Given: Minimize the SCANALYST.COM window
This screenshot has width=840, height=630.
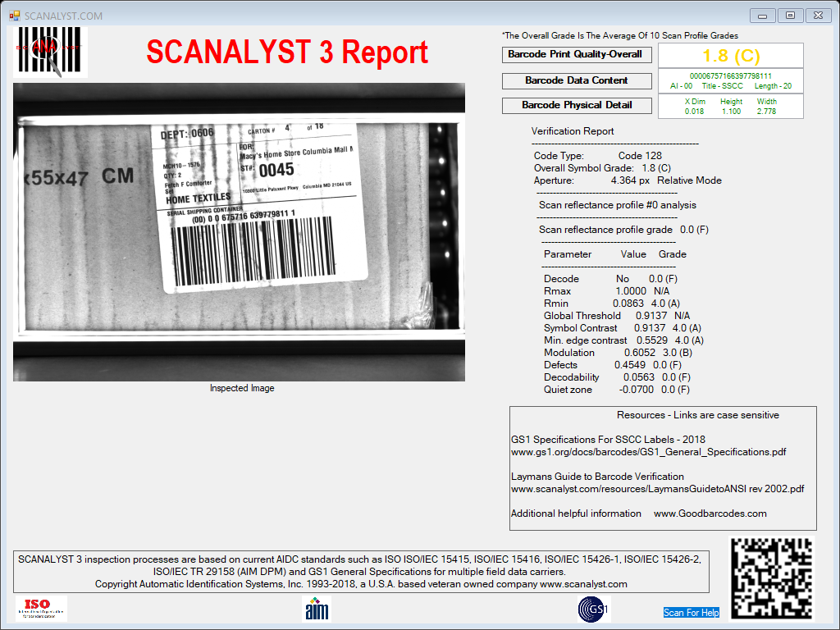Looking at the screenshot, I should coord(762,16).
